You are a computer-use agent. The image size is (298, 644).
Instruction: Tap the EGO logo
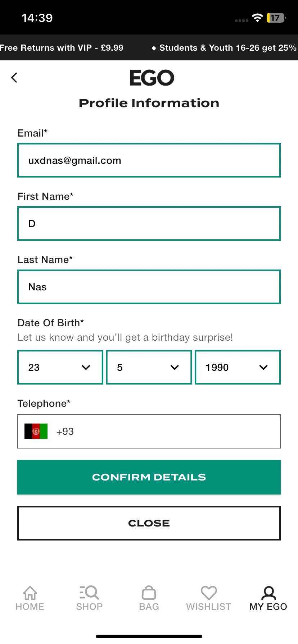click(152, 78)
